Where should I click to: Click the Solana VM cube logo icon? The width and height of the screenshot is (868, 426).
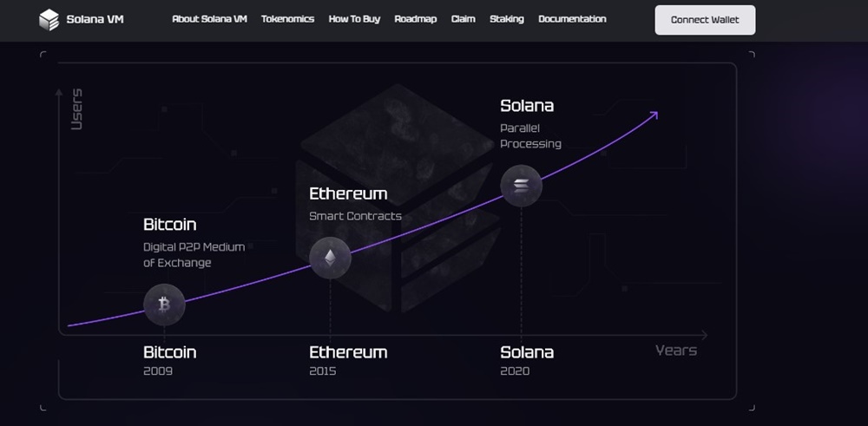click(x=49, y=19)
